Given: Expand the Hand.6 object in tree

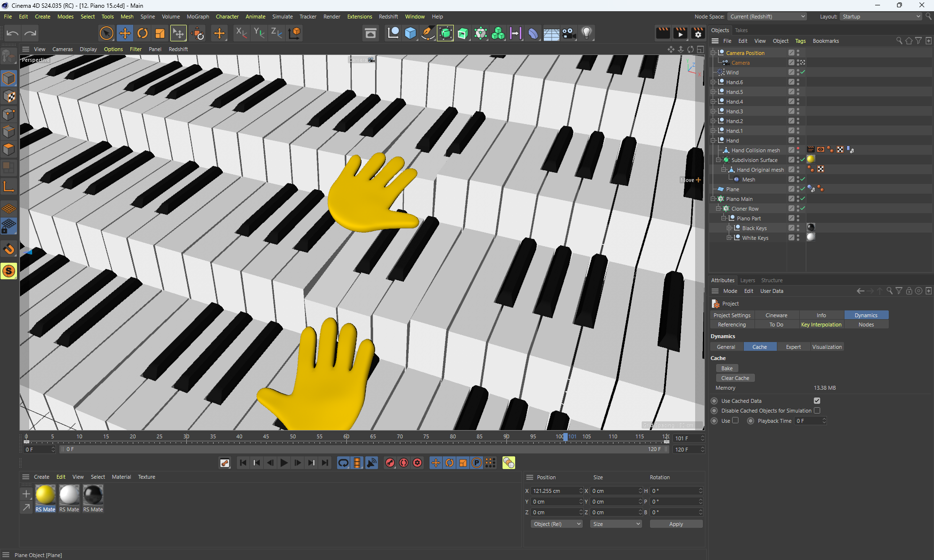Looking at the screenshot, I should (713, 82).
